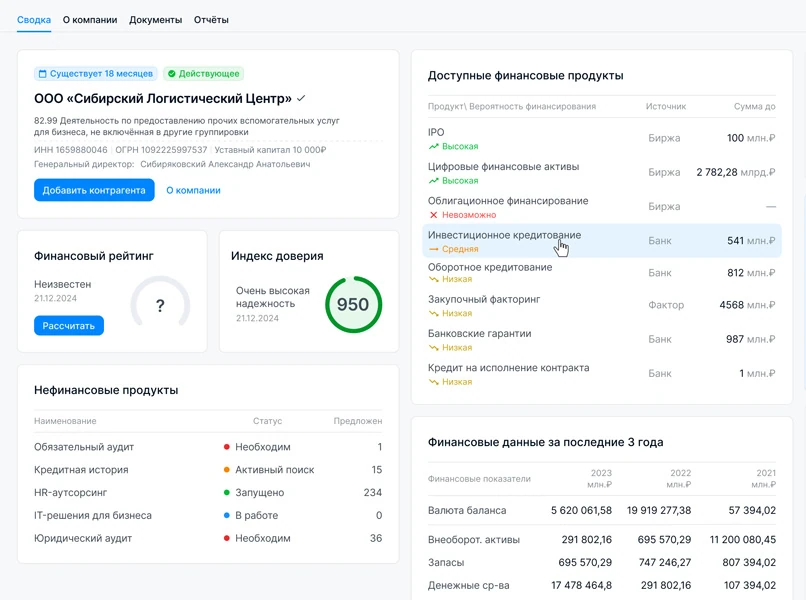Open the О компании tab

tap(90, 20)
